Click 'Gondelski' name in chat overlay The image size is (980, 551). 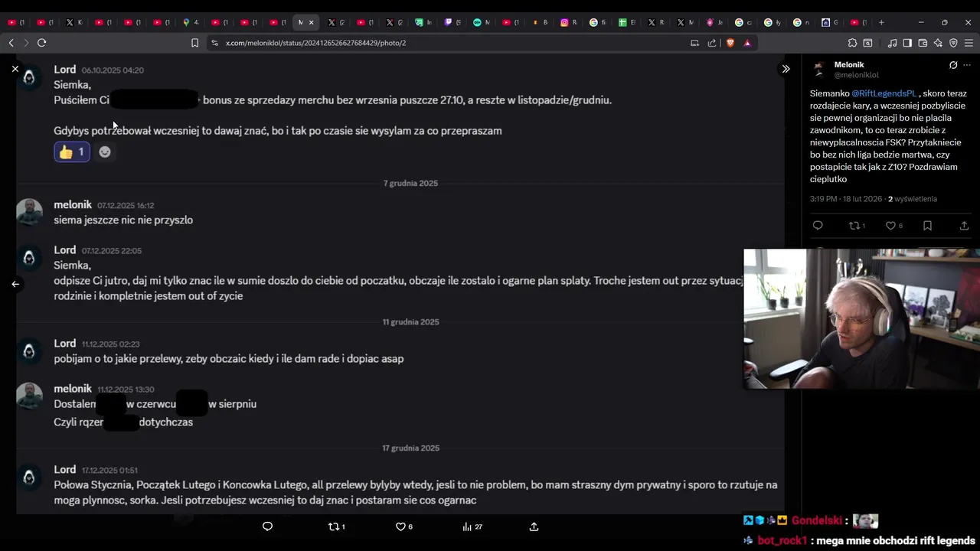coord(817,520)
